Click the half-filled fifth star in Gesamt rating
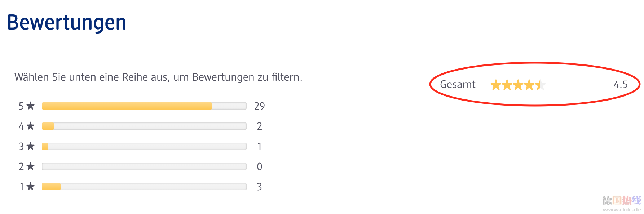Viewport: 644px width, 214px height. tap(541, 85)
